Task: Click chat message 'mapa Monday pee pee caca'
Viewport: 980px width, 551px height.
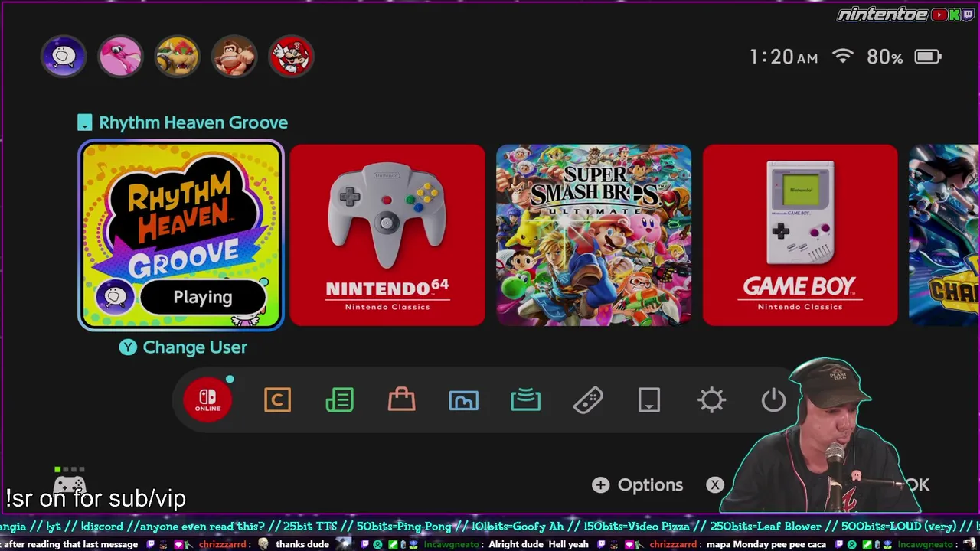Action: [766, 544]
